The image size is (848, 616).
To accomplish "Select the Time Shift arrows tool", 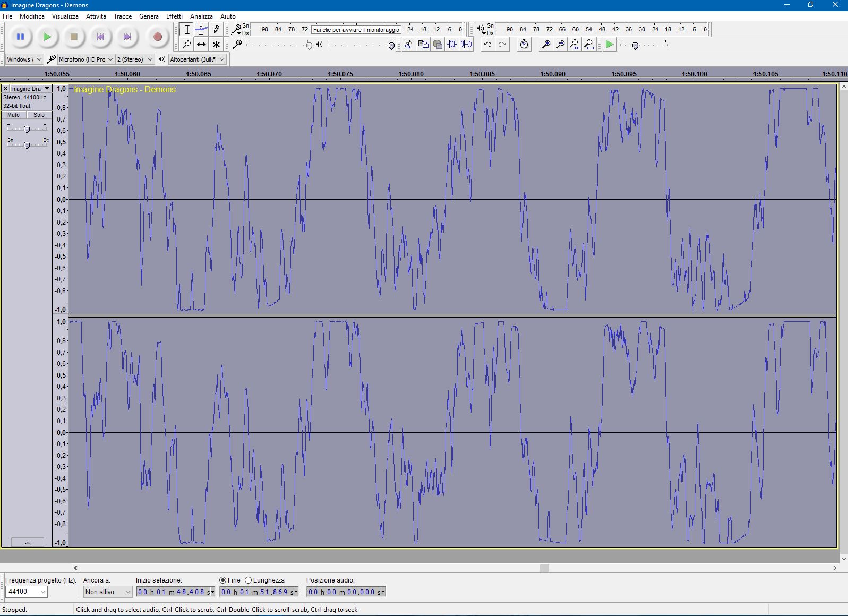I will pos(201,44).
